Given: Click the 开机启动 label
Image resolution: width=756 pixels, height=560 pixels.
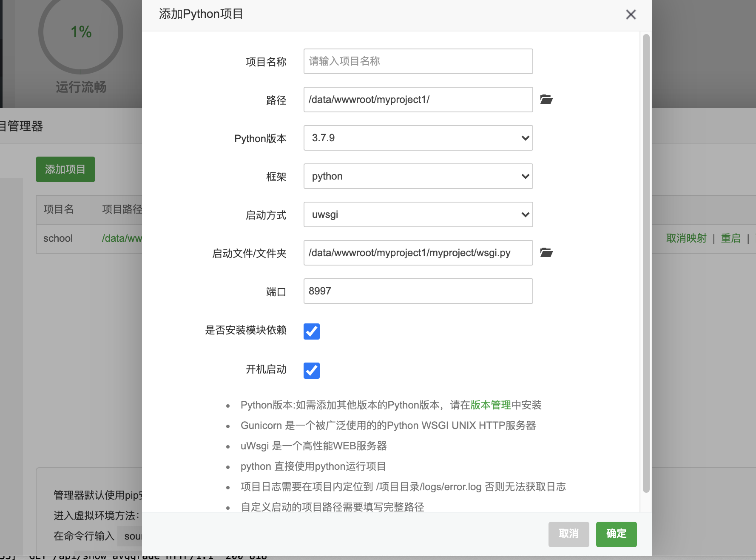Looking at the screenshot, I should [266, 369].
